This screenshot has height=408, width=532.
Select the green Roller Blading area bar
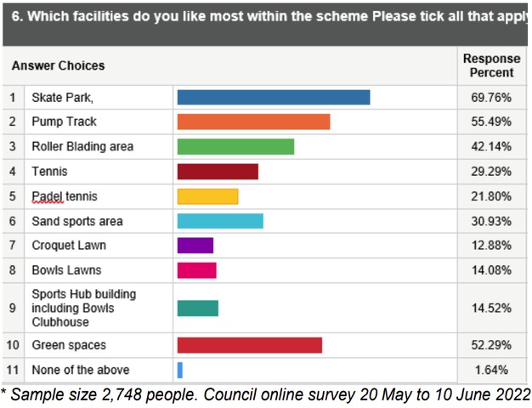pyautogui.click(x=235, y=146)
